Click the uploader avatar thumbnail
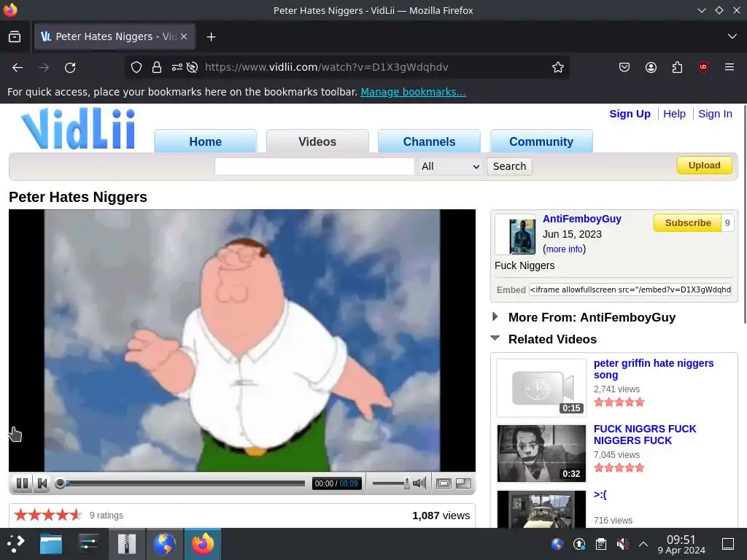Image resolution: width=747 pixels, height=560 pixels. coord(516,234)
